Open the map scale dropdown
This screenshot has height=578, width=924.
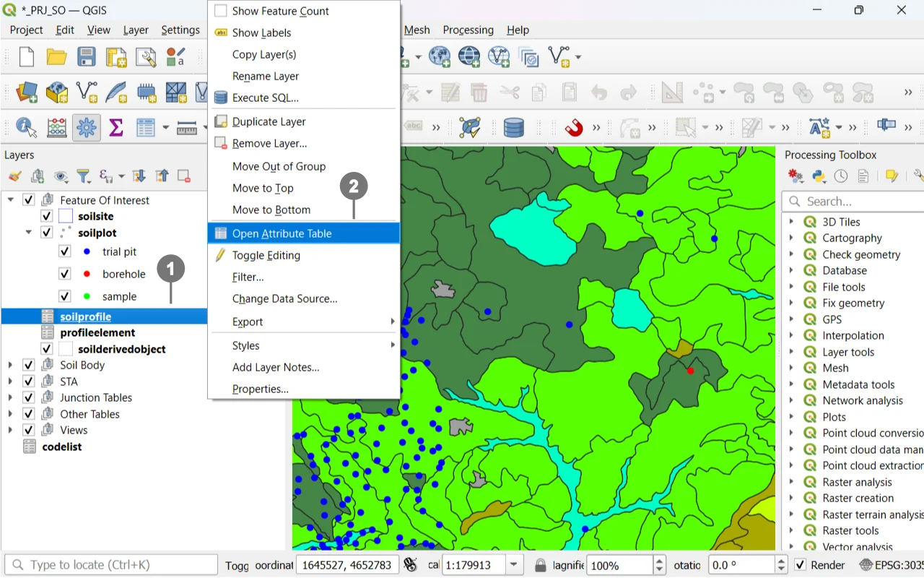pyautogui.click(x=514, y=565)
